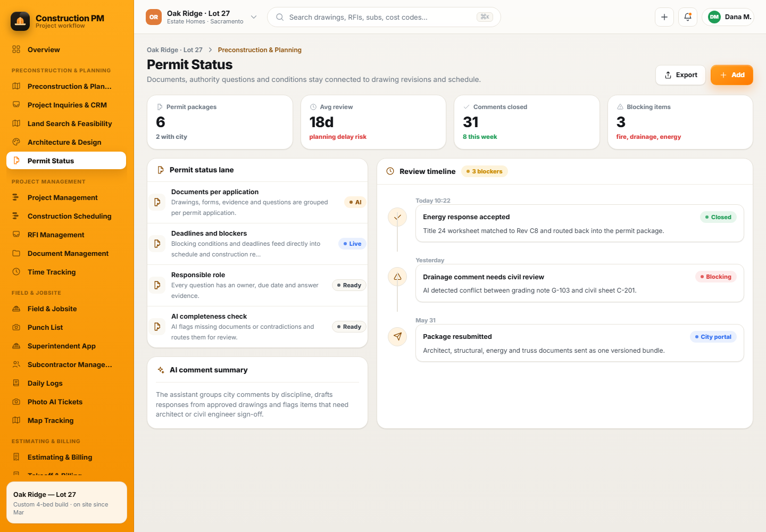Screen dimensions: 766x532
Task: Click the orange Add button
Action: [x=732, y=75]
